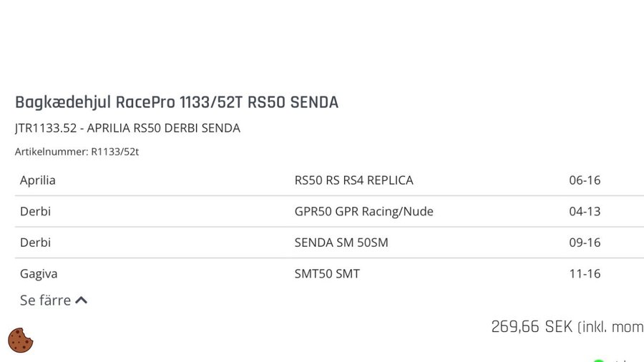Select GPR50 GPR Racing/Nude model
Image resolution: width=644 pixels, height=362 pixels.
click(x=364, y=211)
